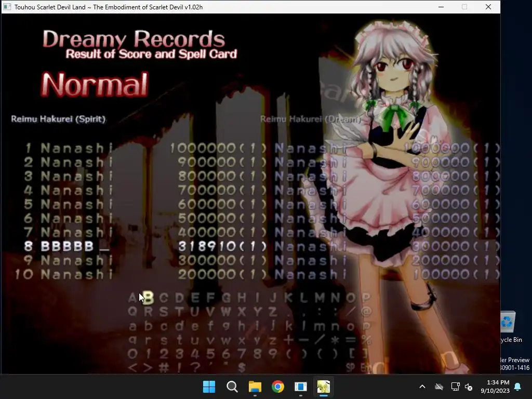Click the 318910(1) score in row 8
Image resolution: width=532 pixels, height=399 pixels.
pos(222,247)
